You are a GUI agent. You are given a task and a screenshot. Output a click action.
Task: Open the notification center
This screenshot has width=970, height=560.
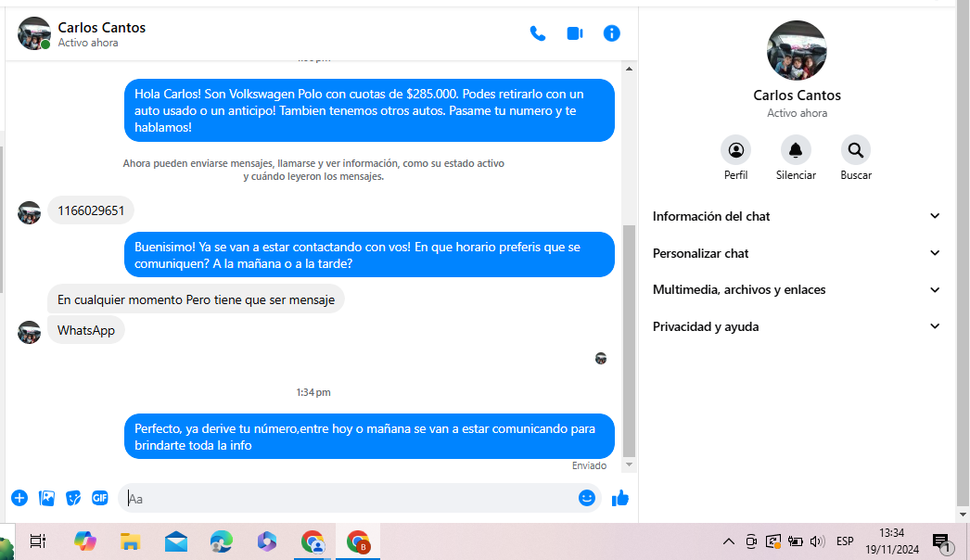pyautogui.click(x=942, y=542)
